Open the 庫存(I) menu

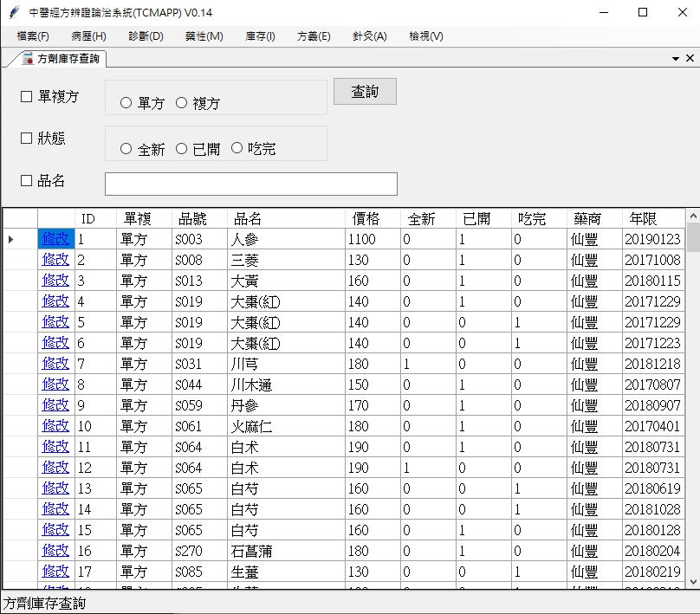point(260,36)
